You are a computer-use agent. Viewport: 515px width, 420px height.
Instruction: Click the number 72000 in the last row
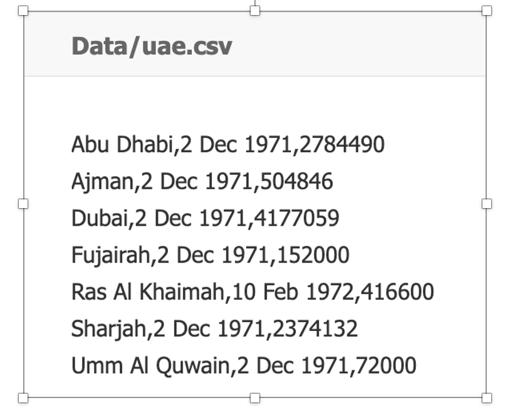click(x=385, y=365)
